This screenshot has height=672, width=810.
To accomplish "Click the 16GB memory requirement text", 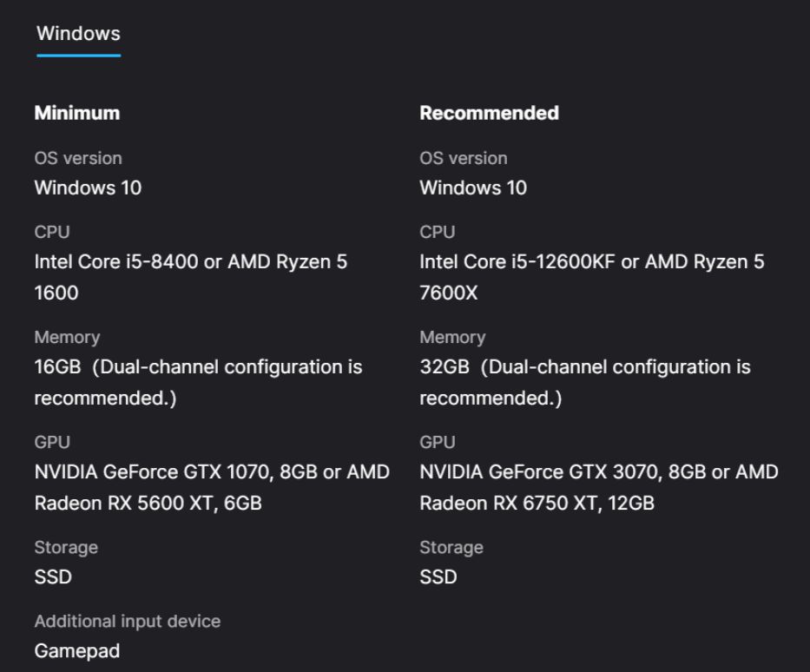I will 57,366.
